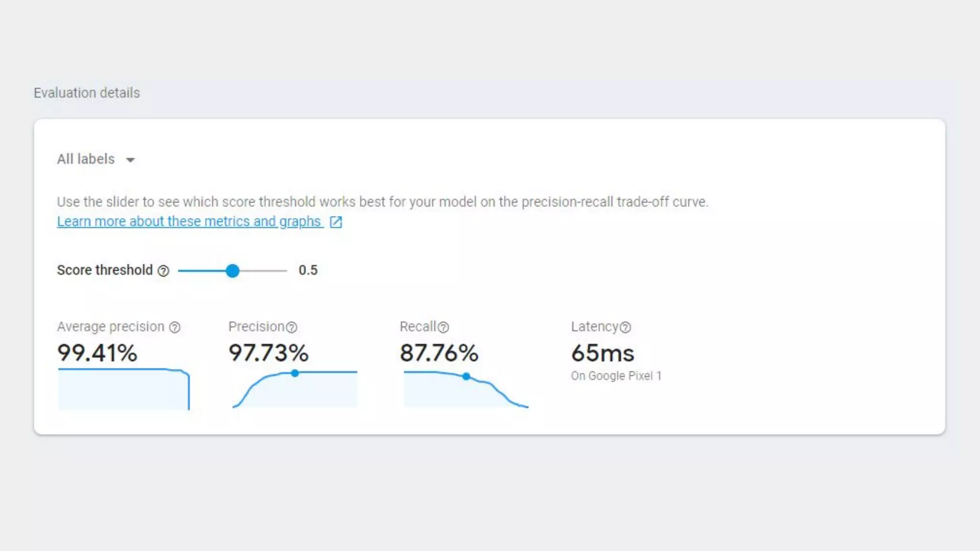Click the Average precision chart area
This screenshot has width=980, height=551.
tap(123, 389)
